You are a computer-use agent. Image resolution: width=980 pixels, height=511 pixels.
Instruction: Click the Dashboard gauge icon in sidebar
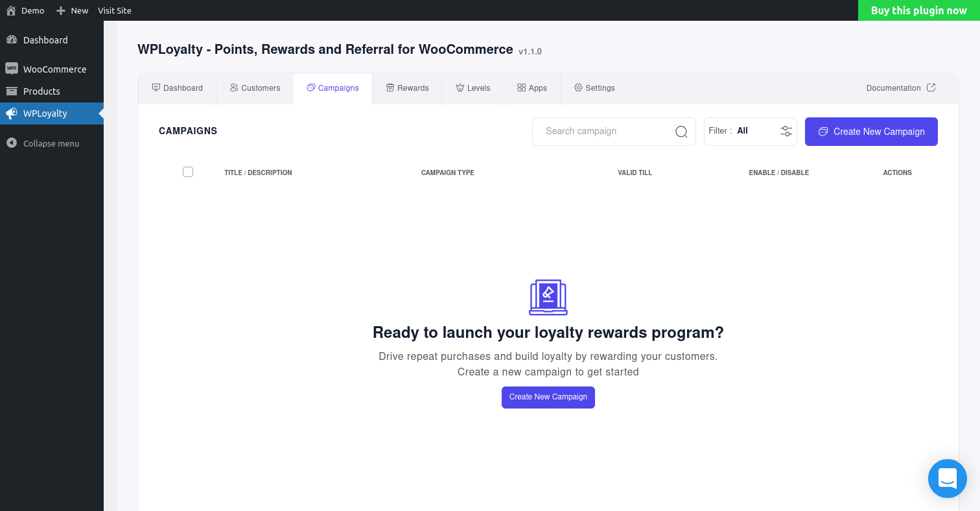pos(12,40)
